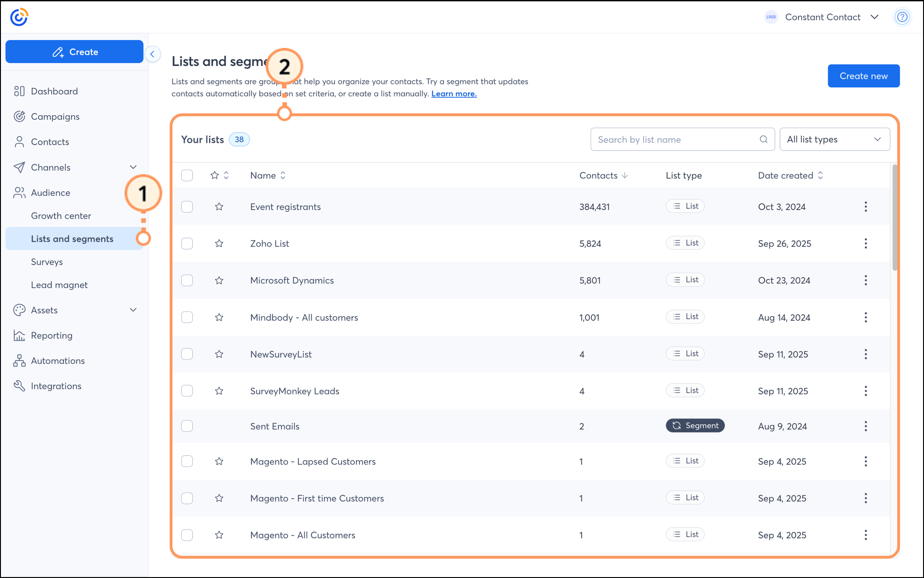Go to Surveys in sidebar
The height and width of the screenshot is (578, 924).
click(47, 262)
